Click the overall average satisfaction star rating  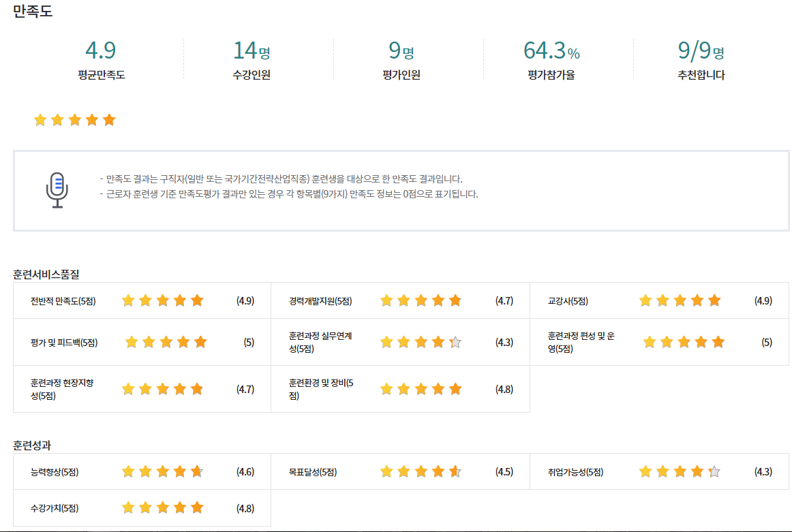point(75,120)
